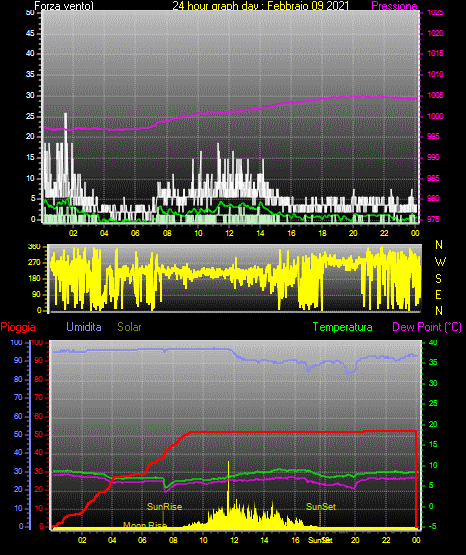Click the Temperatura legend label
Screen dimensions: 466x555
[343, 327]
